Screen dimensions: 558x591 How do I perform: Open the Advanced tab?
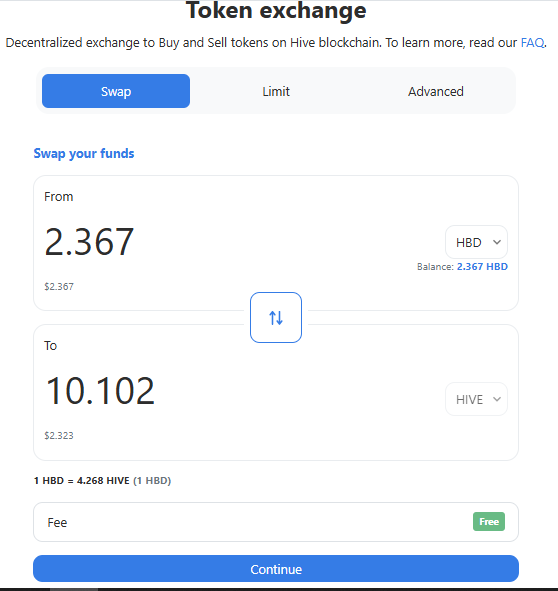435,91
